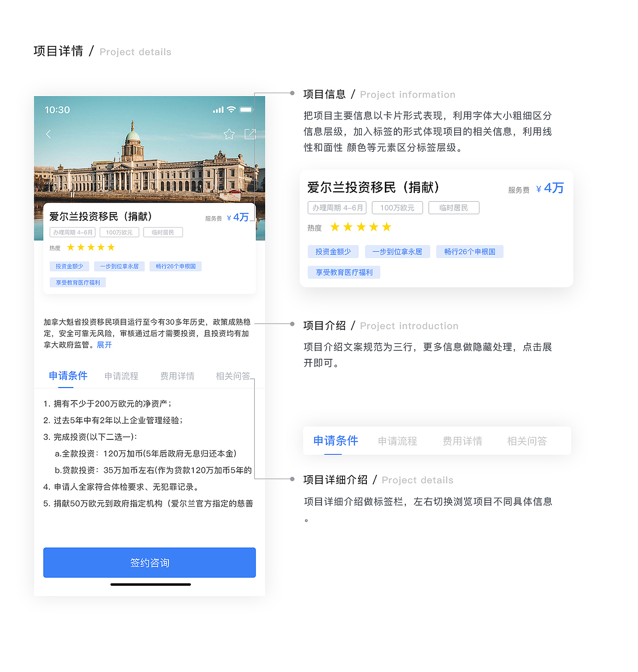The height and width of the screenshot is (672, 638).
Task: Tap the signal strength icon in status bar
Action: coord(218,110)
